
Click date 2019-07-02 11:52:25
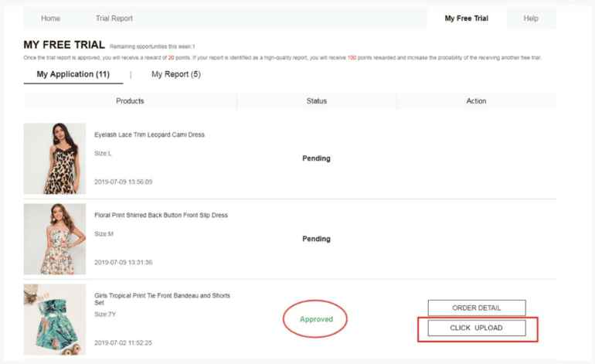(x=124, y=342)
